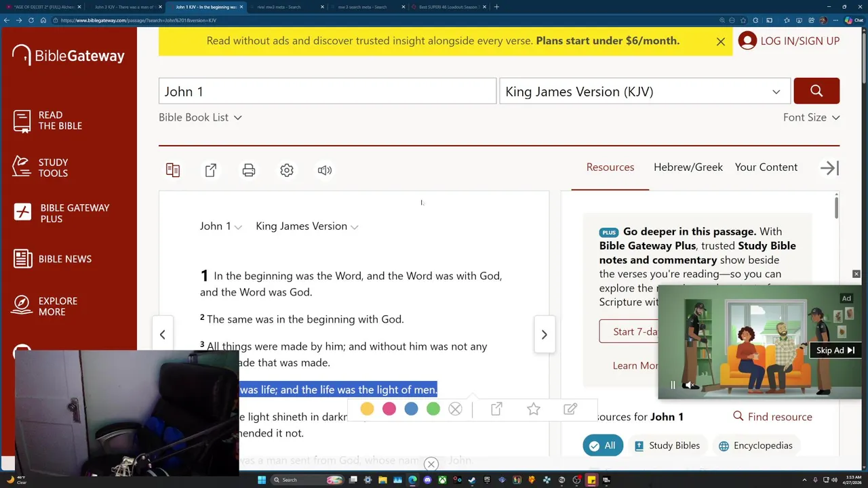
Task: Open the King James Version selector
Action: (x=644, y=91)
